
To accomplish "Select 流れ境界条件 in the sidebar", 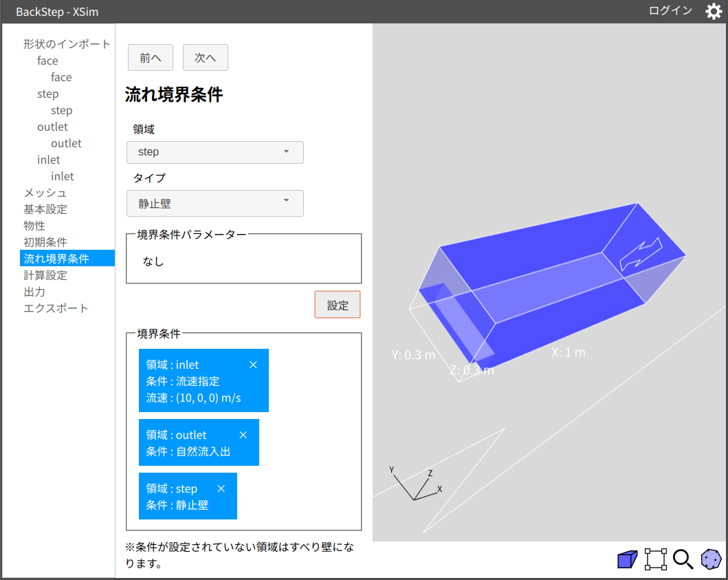I will pos(67,259).
